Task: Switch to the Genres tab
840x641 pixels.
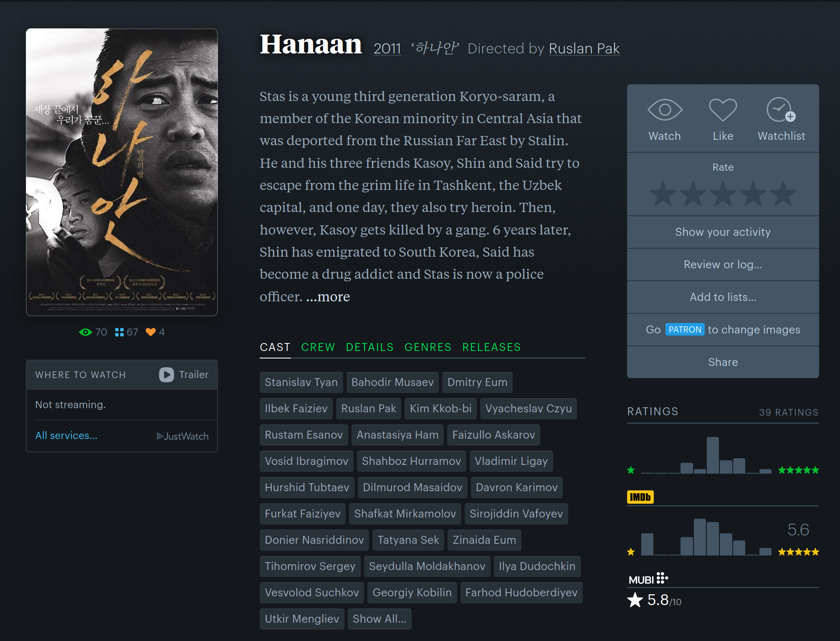Action: [428, 347]
